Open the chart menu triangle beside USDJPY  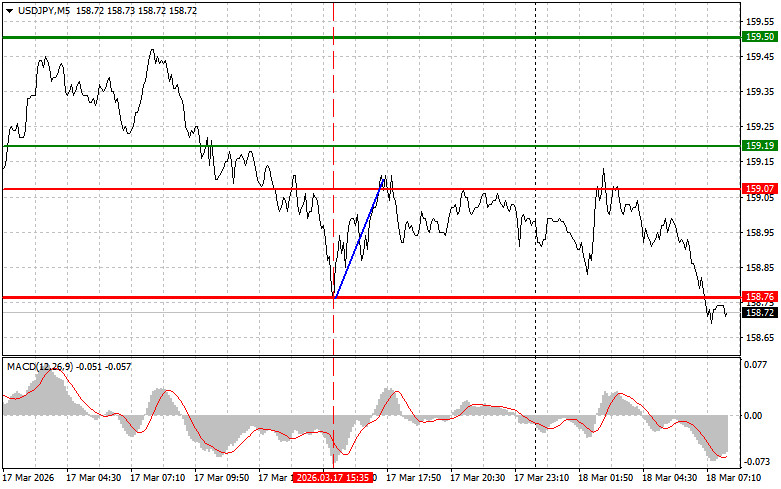pyautogui.click(x=9, y=11)
